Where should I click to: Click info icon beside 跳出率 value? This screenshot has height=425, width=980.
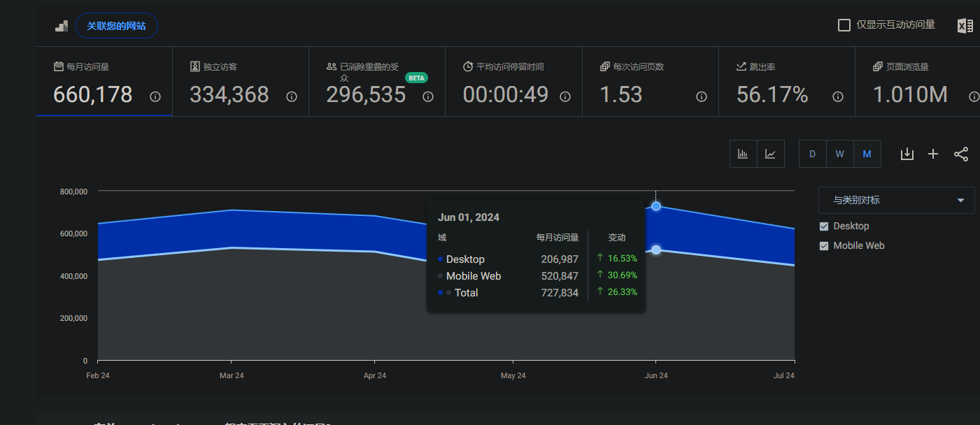(x=837, y=96)
